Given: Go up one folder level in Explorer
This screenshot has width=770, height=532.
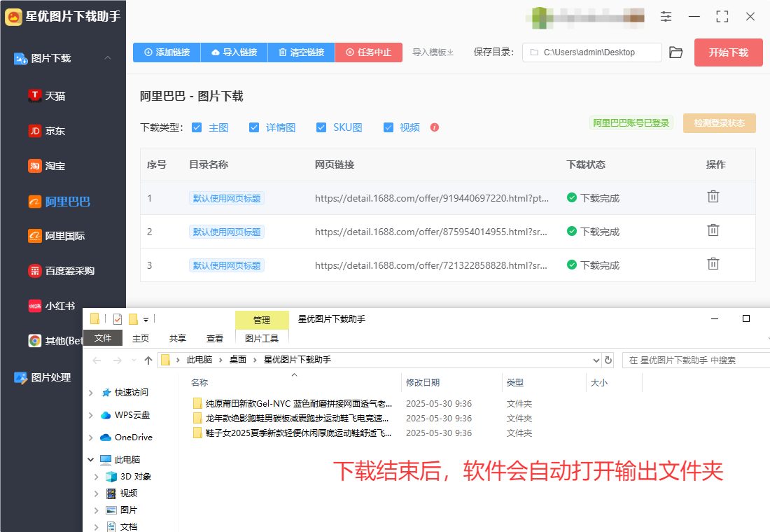Looking at the screenshot, I should tap(148, 360).
